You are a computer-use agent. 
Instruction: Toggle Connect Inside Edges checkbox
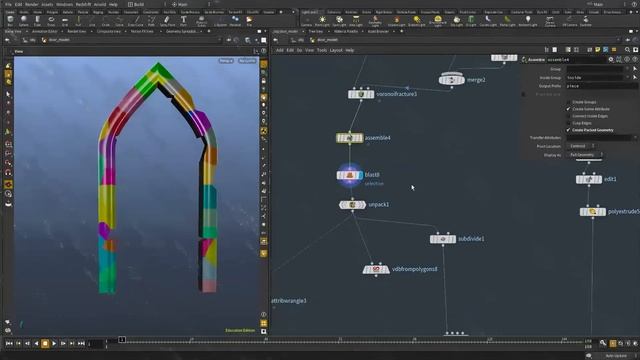568,116
